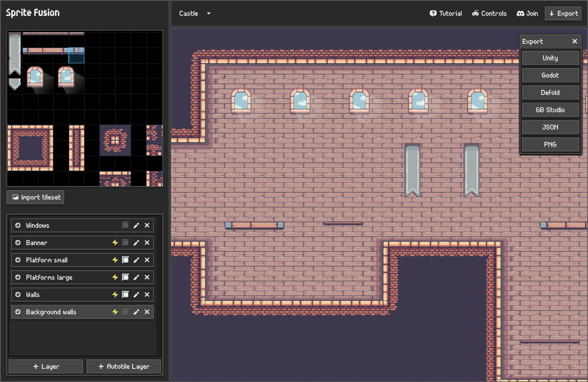This screenshot has height=382, width=588.
Task: Join the Discord community
Action: (x=527, y=13)
